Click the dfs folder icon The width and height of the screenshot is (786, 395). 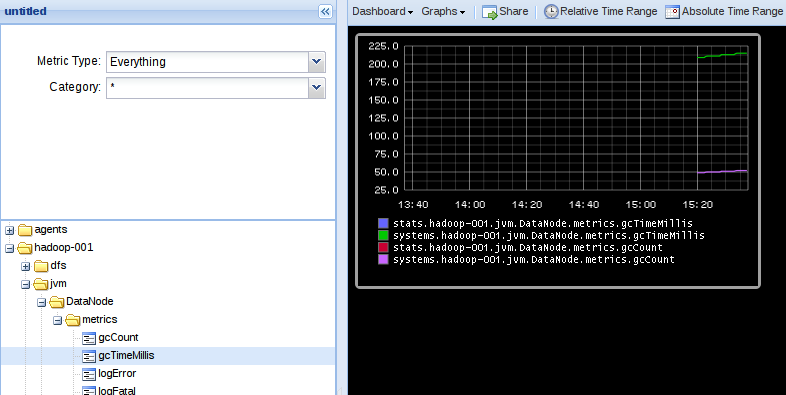(41, 266)
